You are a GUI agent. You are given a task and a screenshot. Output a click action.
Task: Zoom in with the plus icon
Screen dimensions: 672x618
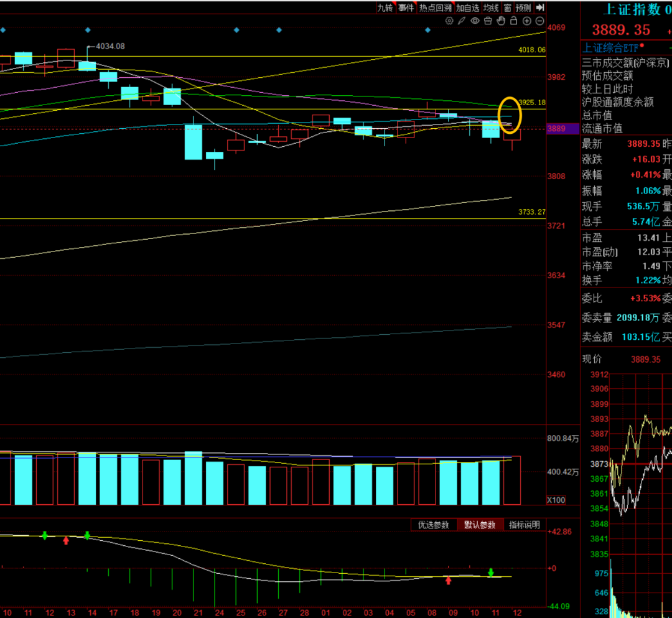point(526,21)
